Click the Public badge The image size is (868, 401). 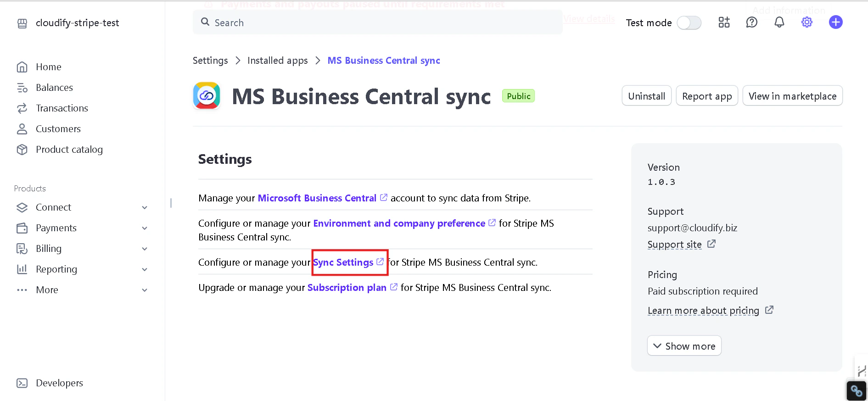pos(519,96)
